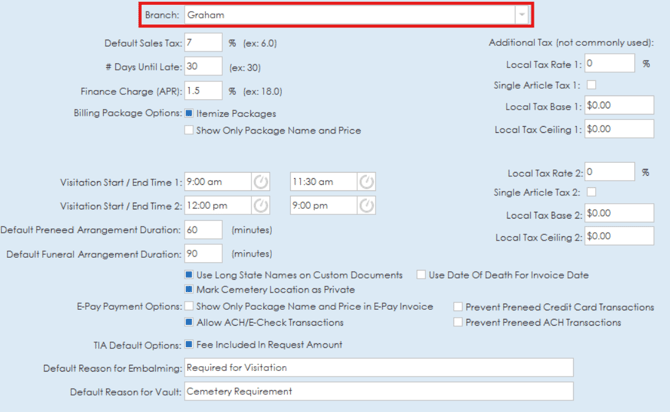Uncheck Mark Cemetery Location as Private
The height and width of the screenshot is (412, 670).
(x=189, y=289)
